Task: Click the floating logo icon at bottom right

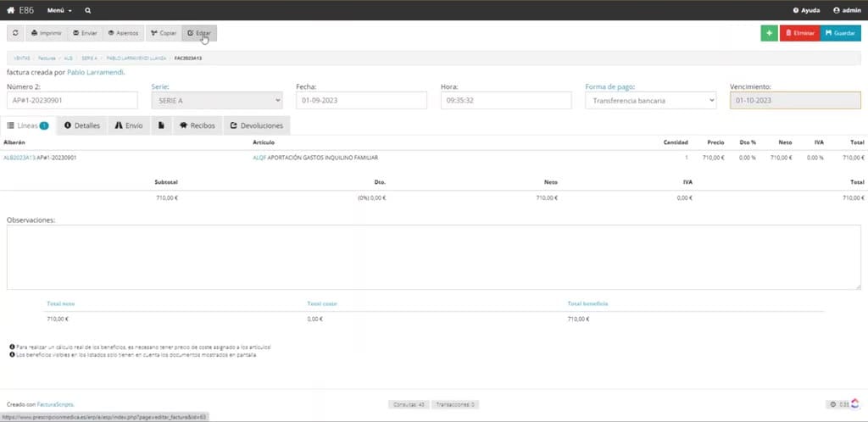Action: tap(855, 403)
